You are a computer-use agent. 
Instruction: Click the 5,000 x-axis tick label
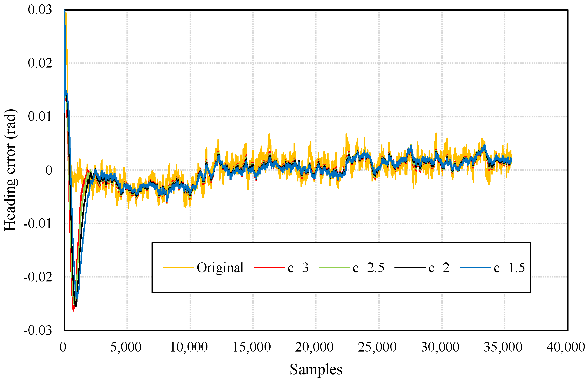(x=126, y=347)
